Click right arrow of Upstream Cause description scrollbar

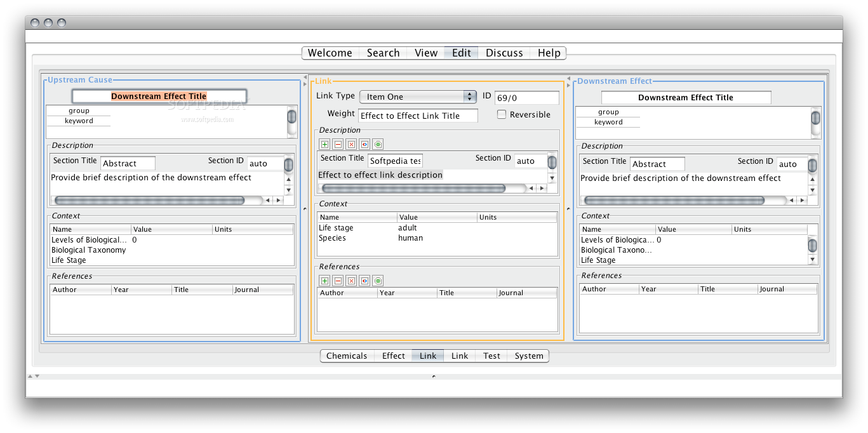pos(277,200)
